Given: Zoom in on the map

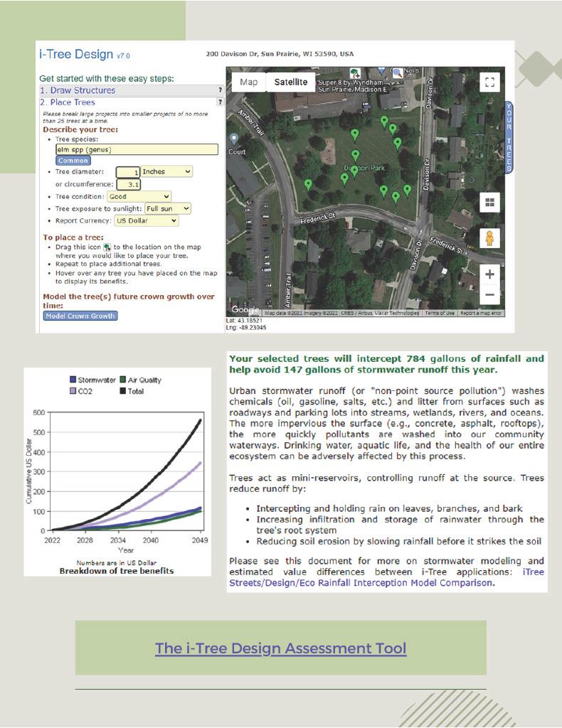Looking at the screenshot, I should click(489, 274).
